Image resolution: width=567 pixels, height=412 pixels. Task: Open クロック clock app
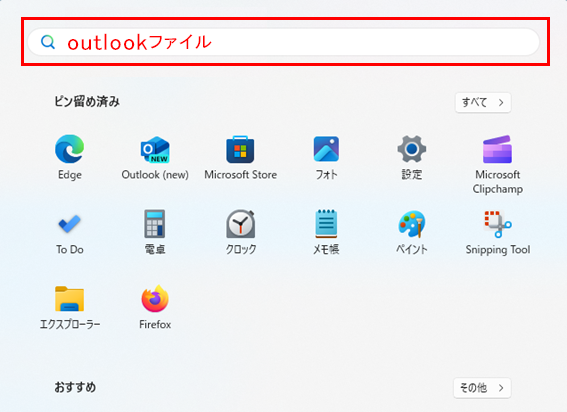click(x=240, y=224)
